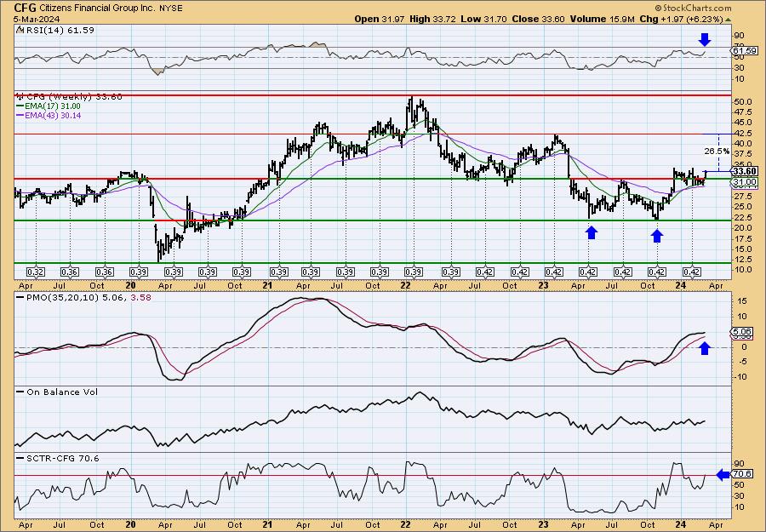This screenshot has width=766, height=532.
Task: Click the 50.0 price axis label
Action: 745,102
